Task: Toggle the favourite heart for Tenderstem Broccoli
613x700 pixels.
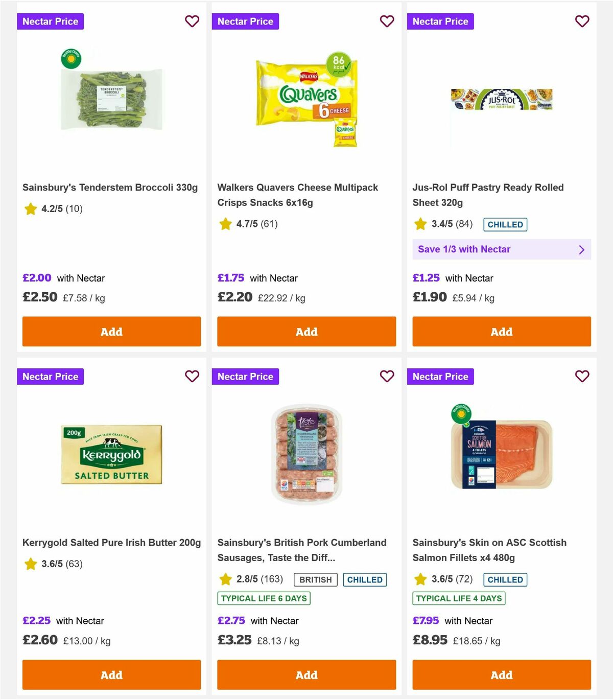Action: 192,21
